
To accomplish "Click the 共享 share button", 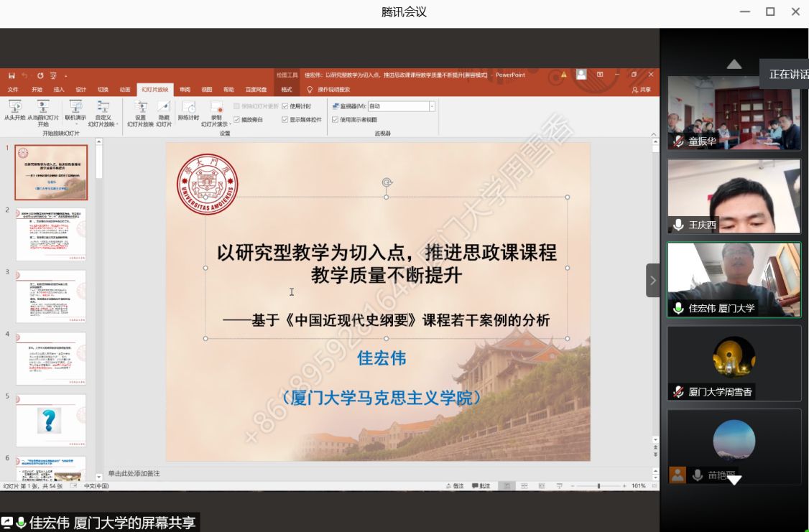I will [x=642, y=90].
